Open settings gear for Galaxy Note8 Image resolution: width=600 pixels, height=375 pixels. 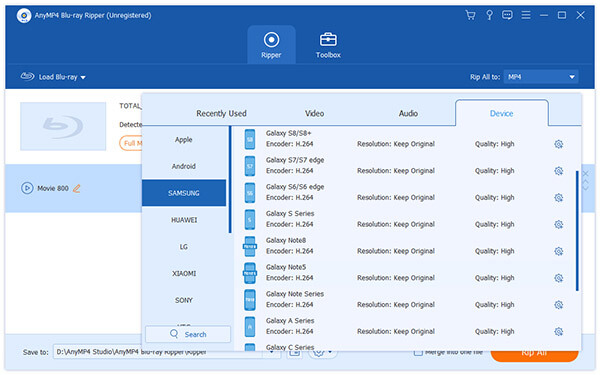coord(559,251)
